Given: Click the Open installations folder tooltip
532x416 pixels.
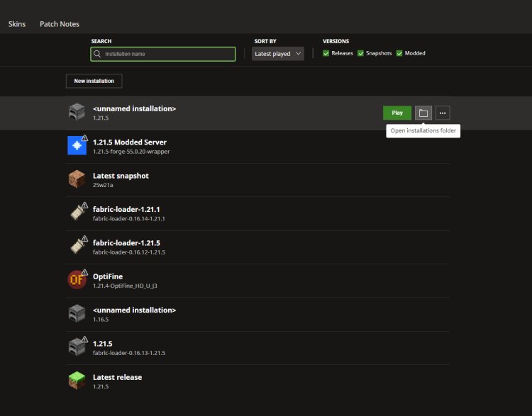Looking at the screenshot, I should coord(423,131).
